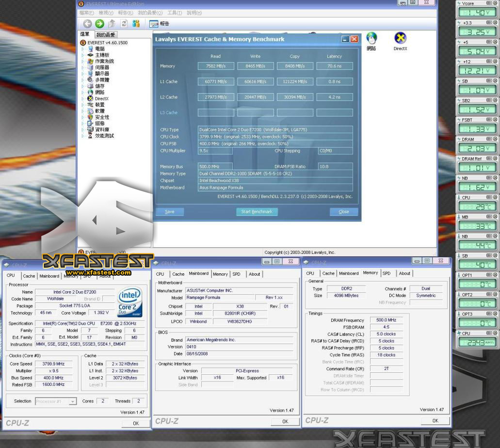Switch to 選單 tab in EVEREST sidebar

(85, 34)
